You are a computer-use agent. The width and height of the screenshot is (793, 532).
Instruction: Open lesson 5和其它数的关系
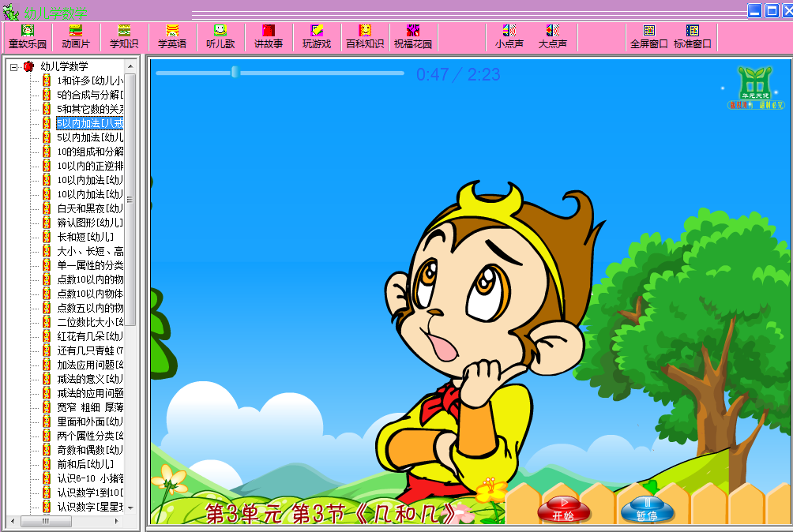[x=89, y=109]
